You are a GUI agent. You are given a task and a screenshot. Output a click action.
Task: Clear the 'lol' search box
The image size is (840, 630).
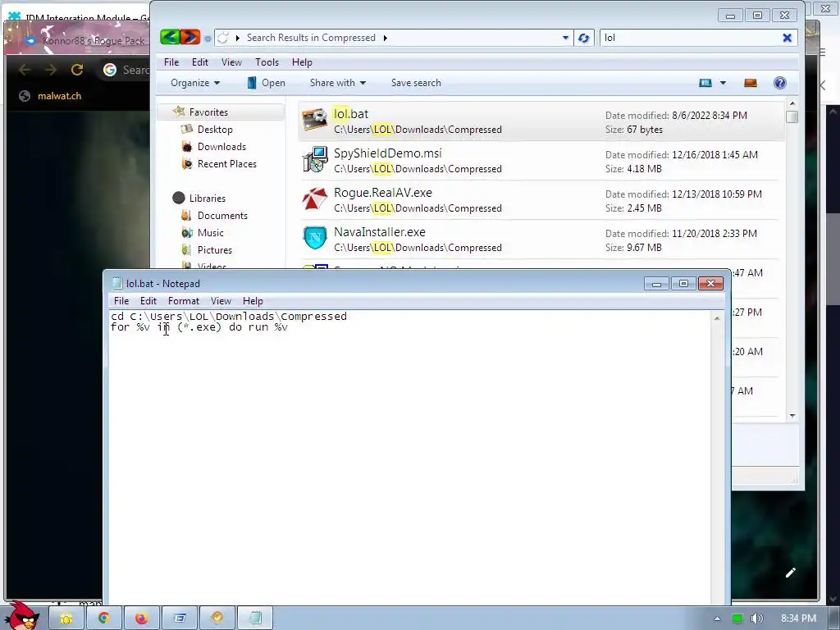787,38
